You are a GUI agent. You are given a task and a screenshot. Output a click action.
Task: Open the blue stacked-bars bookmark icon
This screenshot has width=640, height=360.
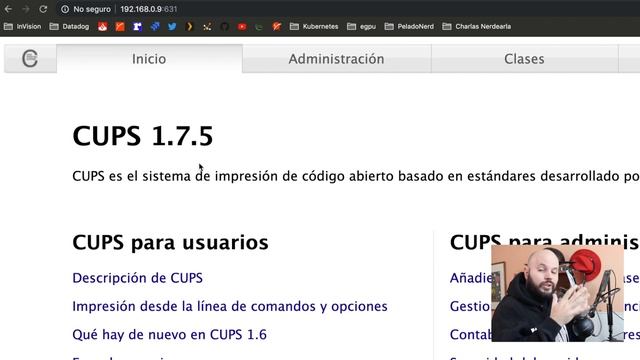click(x=155, y=27)
